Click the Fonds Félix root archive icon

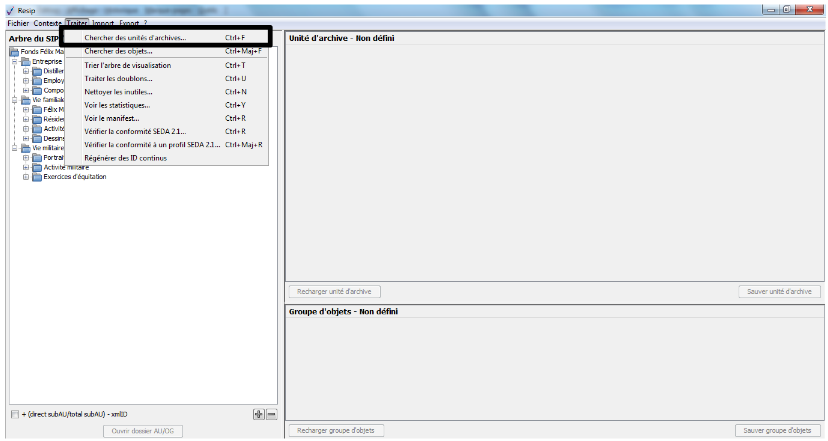14,52
